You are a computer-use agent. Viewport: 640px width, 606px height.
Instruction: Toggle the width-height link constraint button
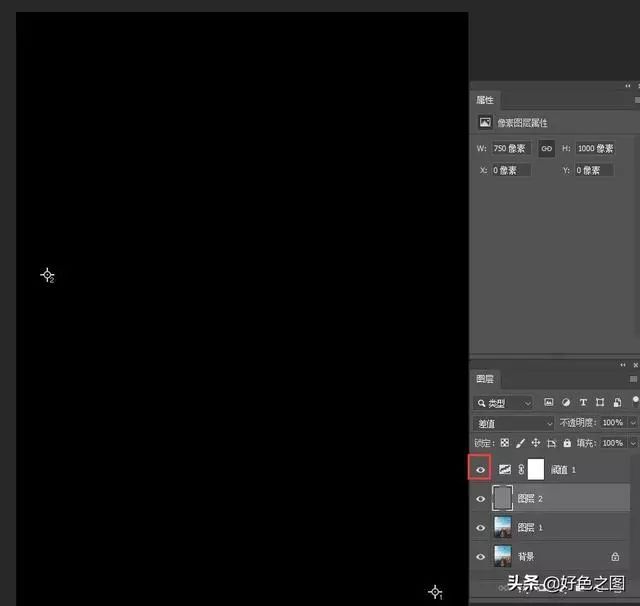(x=546, y=148)
